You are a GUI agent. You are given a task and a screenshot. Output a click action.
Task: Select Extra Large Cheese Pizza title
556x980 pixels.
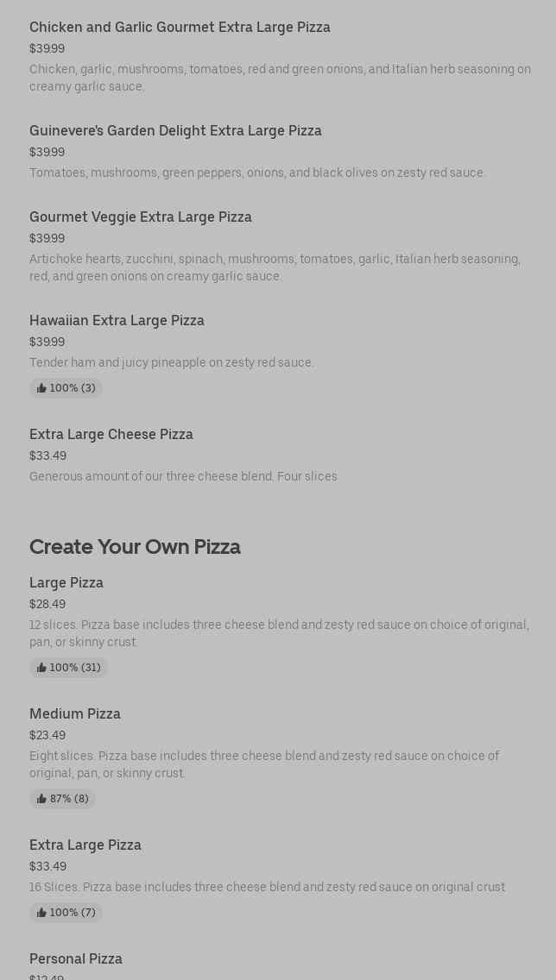click(x=111, y=434)
